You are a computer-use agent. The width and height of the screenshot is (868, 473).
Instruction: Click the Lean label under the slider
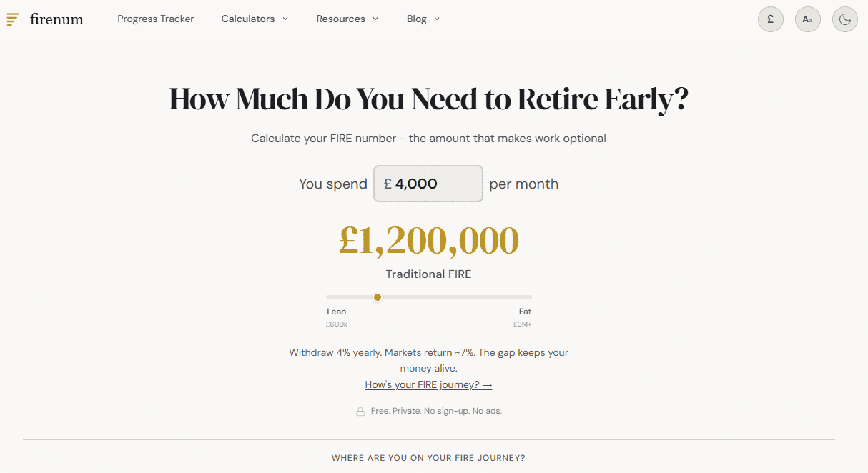coord(336,312)
